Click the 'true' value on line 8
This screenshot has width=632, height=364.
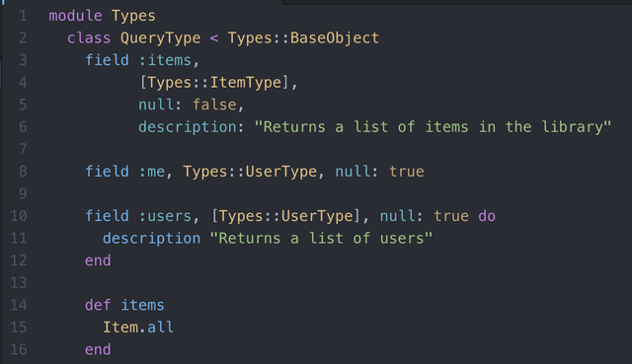[407, 172]
